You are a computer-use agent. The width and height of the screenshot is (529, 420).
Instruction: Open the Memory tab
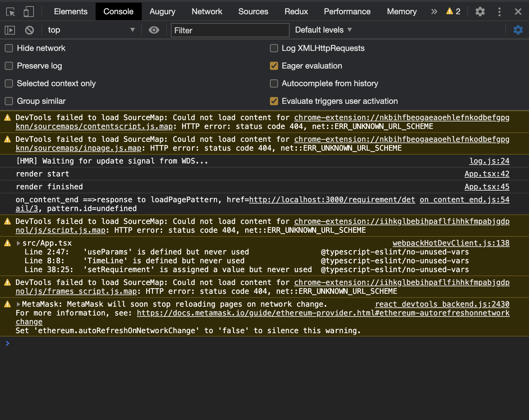pos(402,12)
